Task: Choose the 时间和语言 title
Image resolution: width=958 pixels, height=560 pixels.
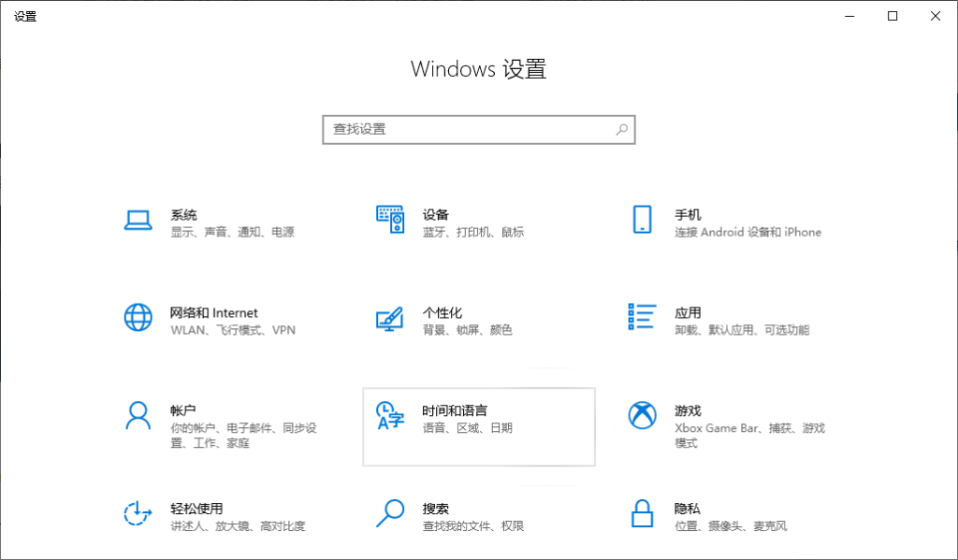Action: click(455, 410)
